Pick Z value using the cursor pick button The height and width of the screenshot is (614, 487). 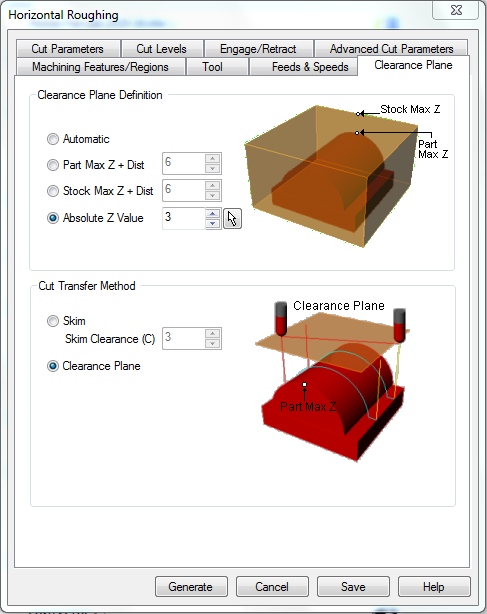pyautogui.click(x=232, y=219)
